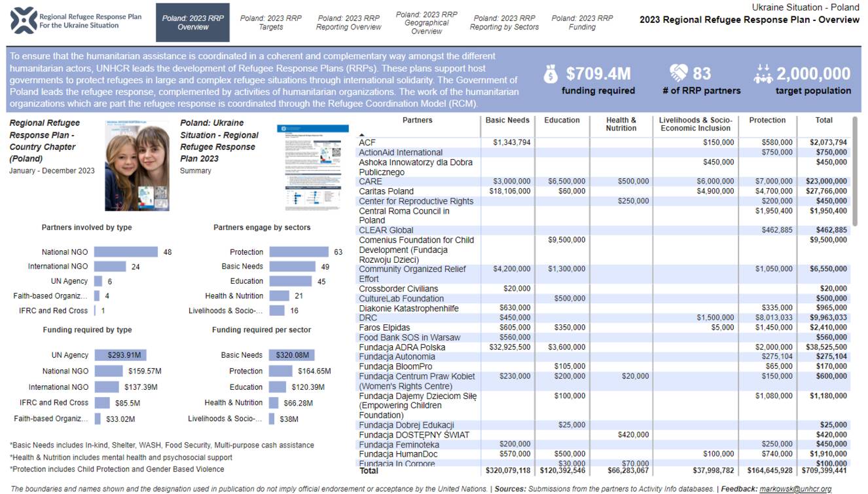The image size is (868, 494).
Task: Click the table's vertical scrollbar
Action: tap(855, 172)
